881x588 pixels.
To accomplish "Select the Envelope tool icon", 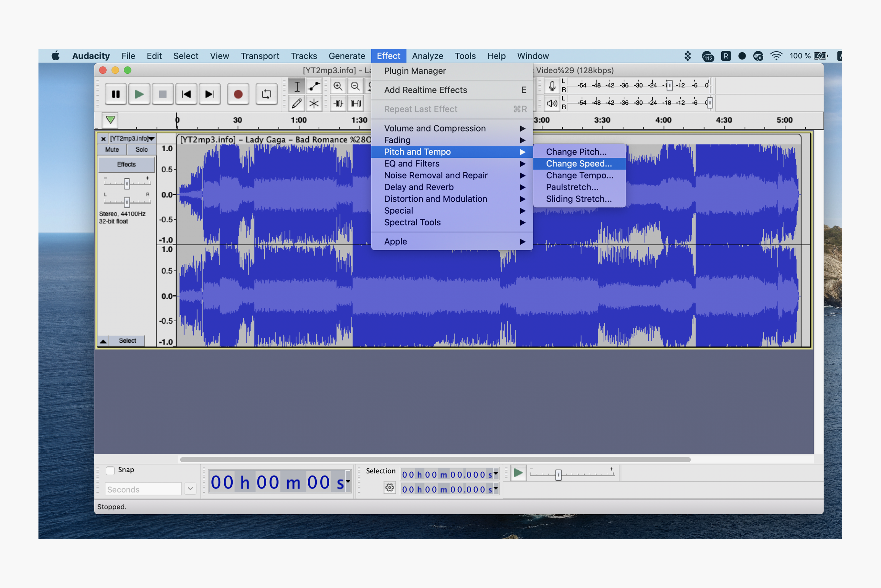I will point(313,86).
